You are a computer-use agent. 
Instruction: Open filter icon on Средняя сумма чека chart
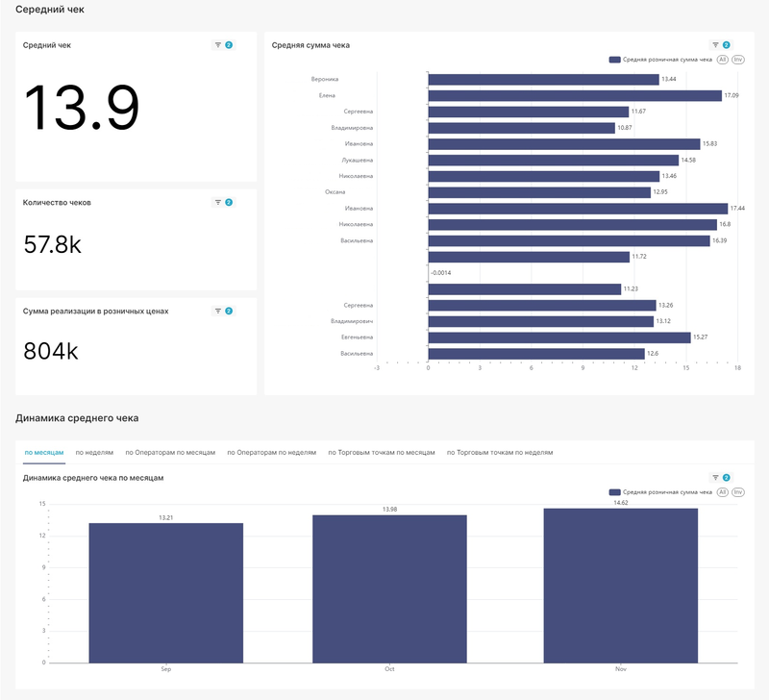(716, 45)
